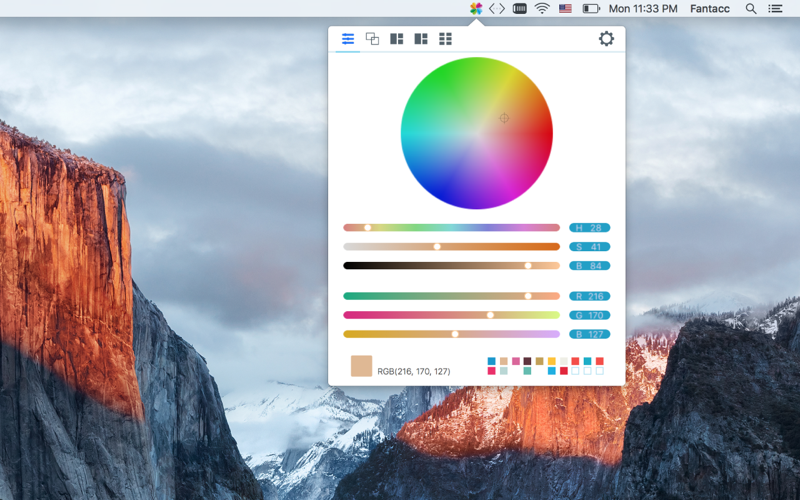800x500 pixels.
Task: Click the crosshair marker on color wheel
Action: coord(504,118)
